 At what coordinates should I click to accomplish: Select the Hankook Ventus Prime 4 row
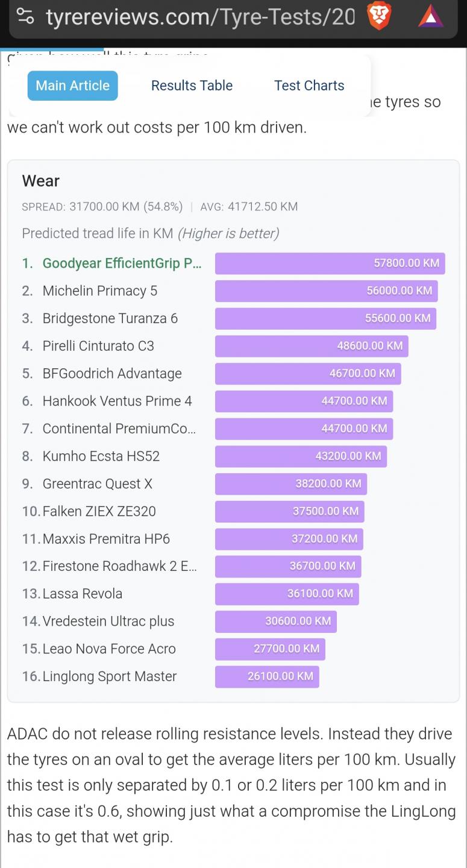click(117, 401)
